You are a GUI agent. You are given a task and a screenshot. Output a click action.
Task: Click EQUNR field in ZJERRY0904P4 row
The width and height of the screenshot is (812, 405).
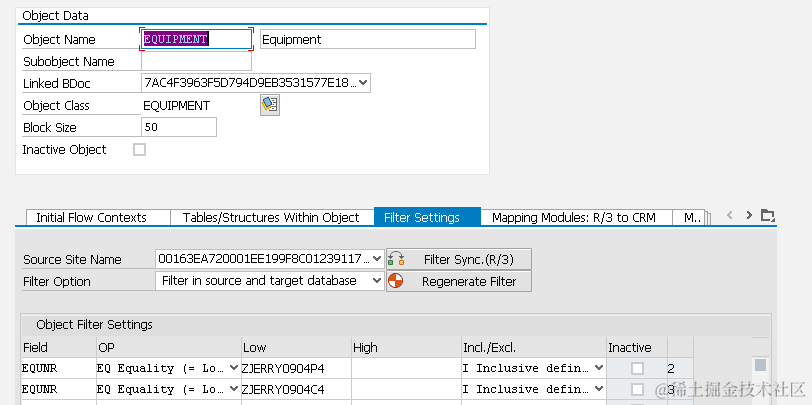[x=59, y=368]
